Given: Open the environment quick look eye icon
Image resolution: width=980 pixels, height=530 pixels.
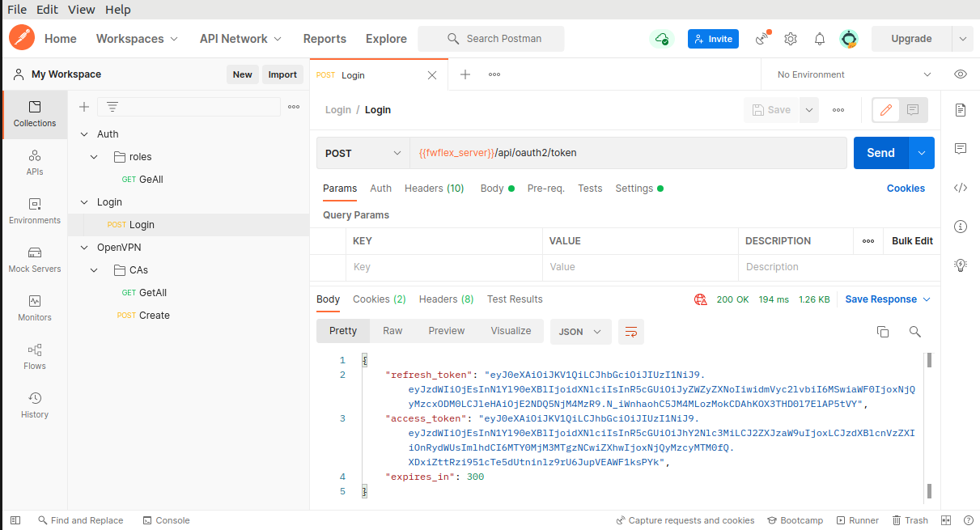Looking at the screenshot, I should tap(961, 74).
